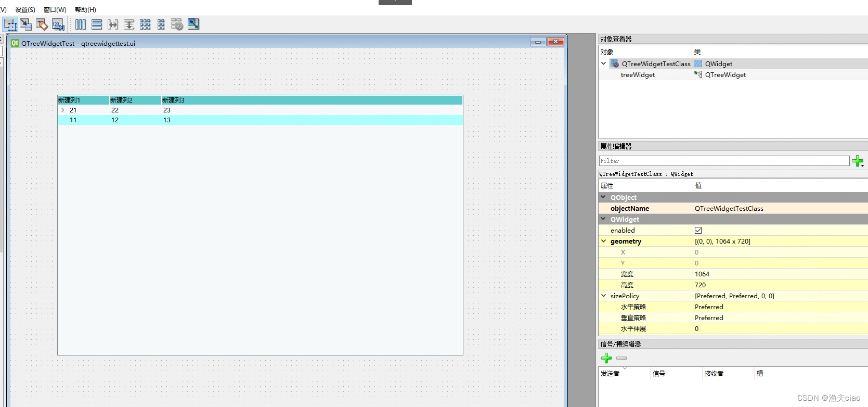Viewport: 868px width, 407px height.
Task: Open the 设置(S) menu
Action: [25, 9]
